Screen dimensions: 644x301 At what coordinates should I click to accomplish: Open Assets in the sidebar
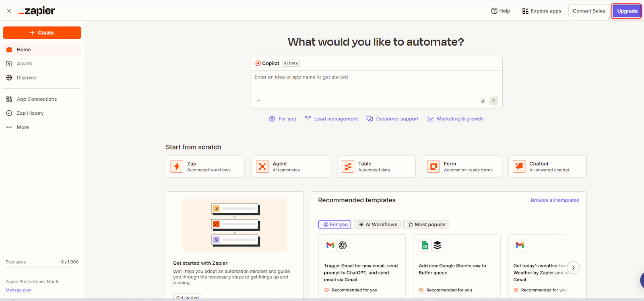42,64
